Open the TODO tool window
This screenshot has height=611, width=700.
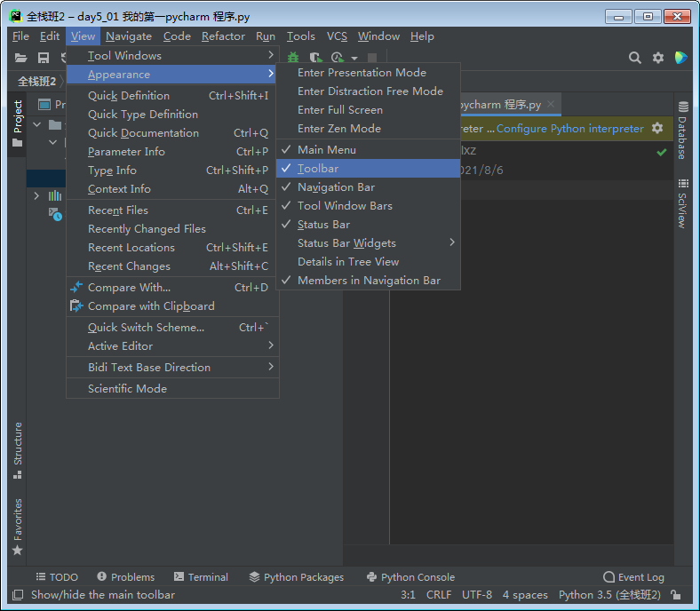pos(57,577)
